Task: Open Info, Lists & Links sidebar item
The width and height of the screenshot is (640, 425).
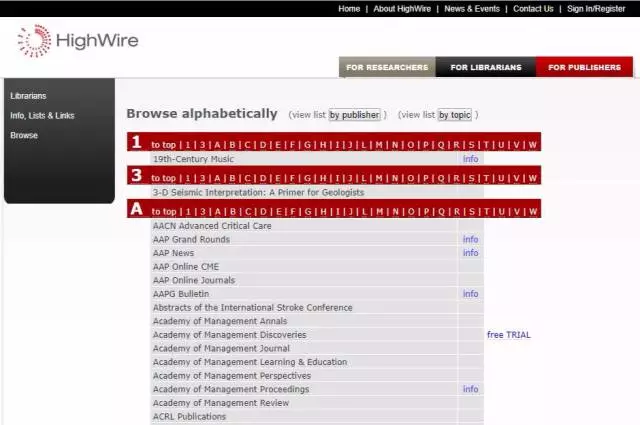Action: point(42,116)
